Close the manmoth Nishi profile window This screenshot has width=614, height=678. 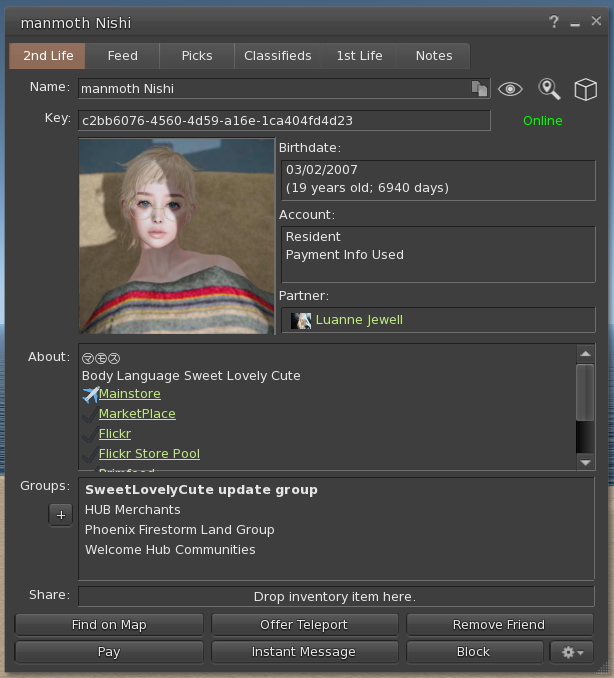click(596, 21)
